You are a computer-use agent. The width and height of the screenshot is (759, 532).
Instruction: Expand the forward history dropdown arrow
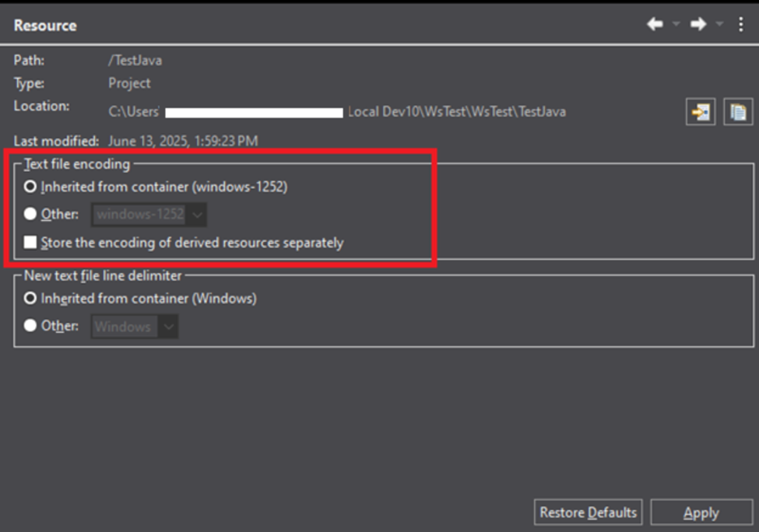(x=719, y=25)
